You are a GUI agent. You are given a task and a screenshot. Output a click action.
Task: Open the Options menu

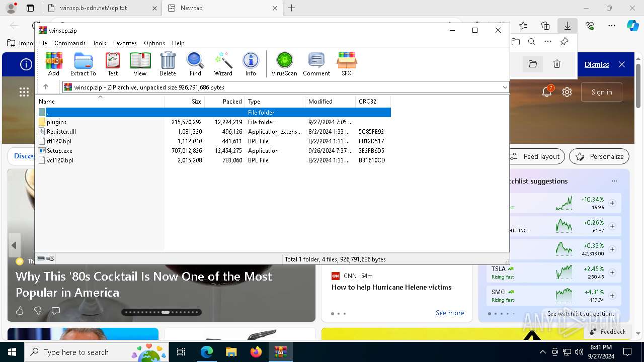tap(154, 43)
